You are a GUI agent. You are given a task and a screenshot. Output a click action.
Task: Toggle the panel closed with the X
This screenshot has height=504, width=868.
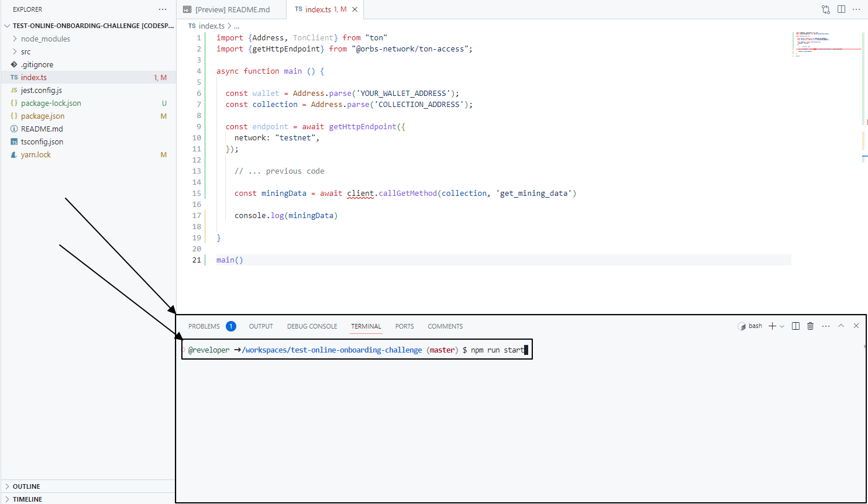tap(856, 326)
